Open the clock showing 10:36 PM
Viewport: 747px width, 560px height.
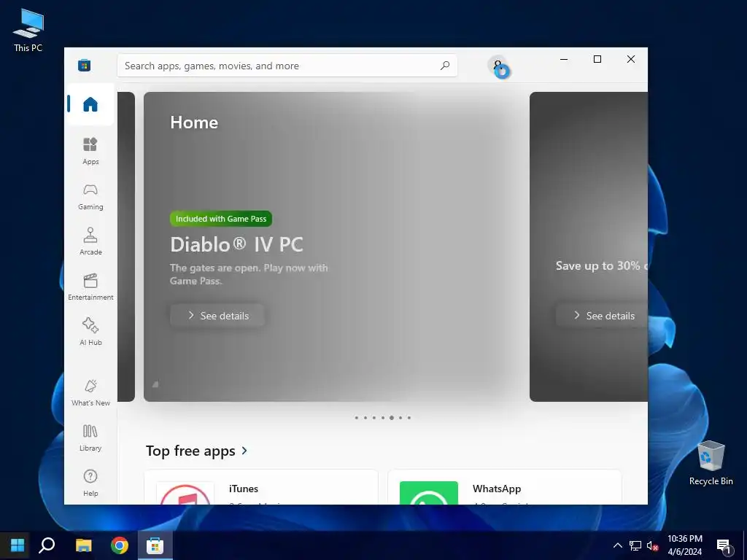point(684,545)
